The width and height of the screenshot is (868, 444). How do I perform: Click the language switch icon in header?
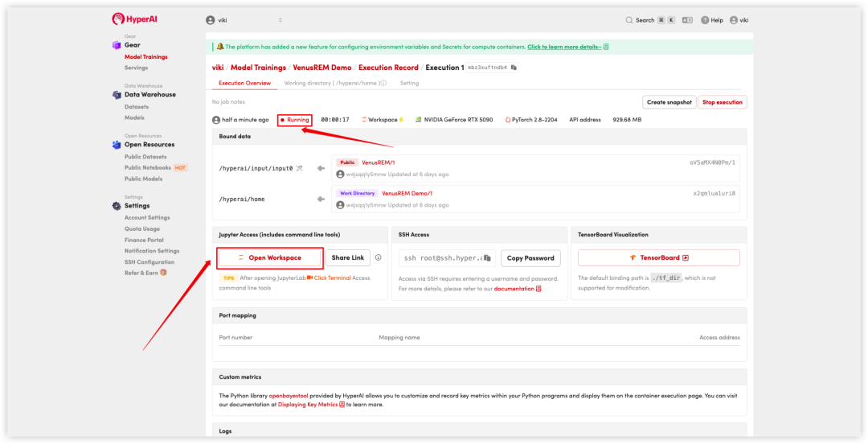(x=687, y=20)
